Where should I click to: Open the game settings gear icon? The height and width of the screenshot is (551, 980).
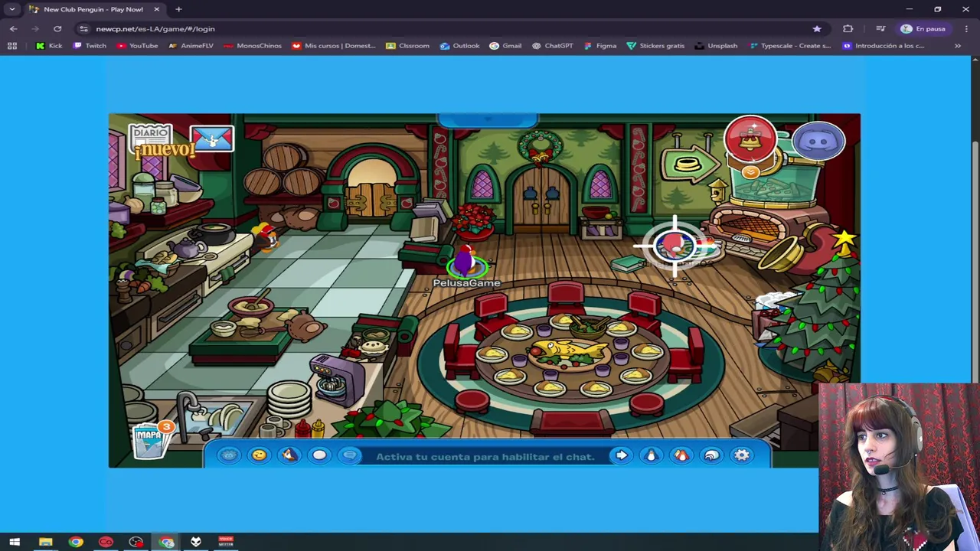(742, 455)
